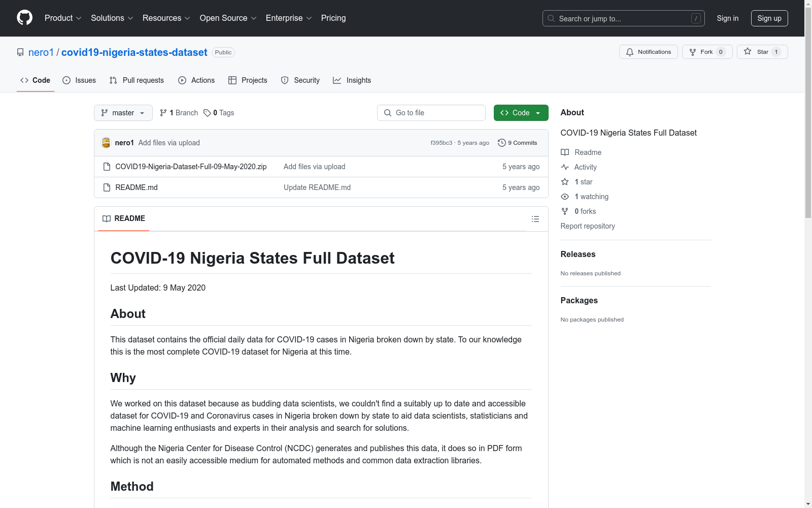Open covid19-nigeria-states-dataset repository link
This screenshot has height=508, width=812.
134,52
